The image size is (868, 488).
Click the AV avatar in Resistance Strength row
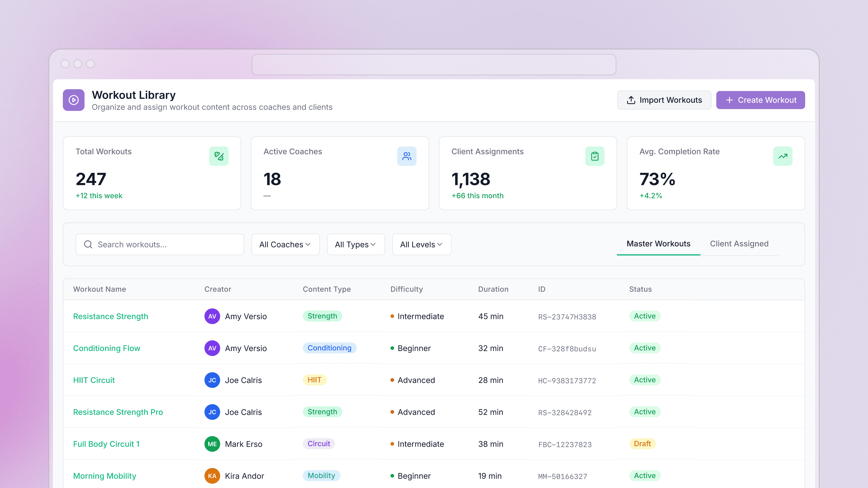pyautogui.click(x=212, y=316)
